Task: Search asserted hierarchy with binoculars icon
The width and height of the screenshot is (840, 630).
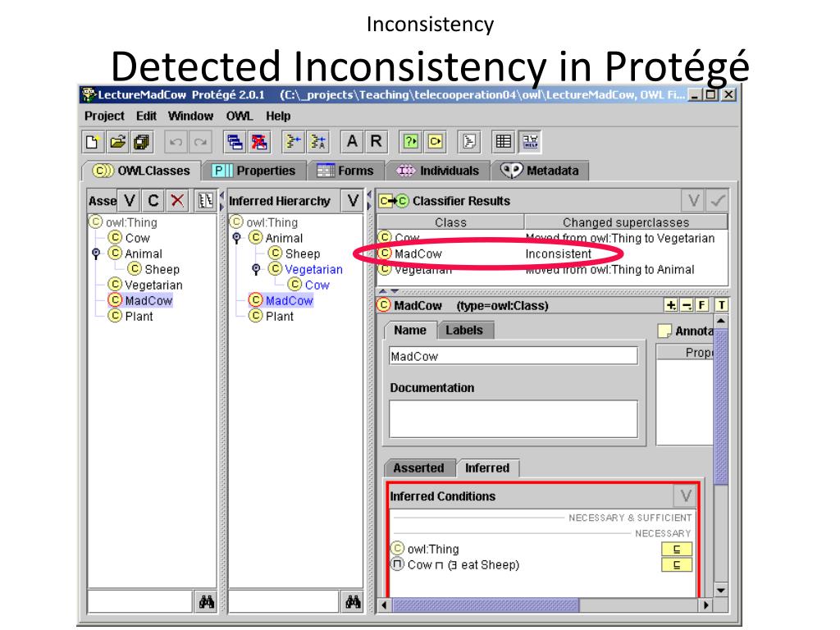Action: [206, 602]
